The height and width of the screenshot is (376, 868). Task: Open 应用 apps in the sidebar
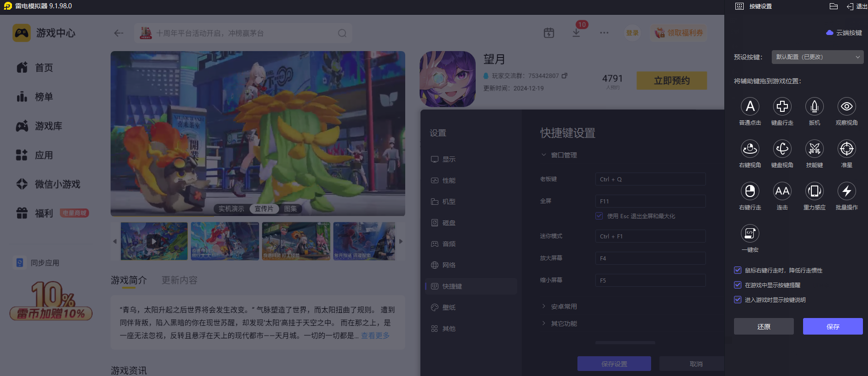pyautogui.click(x=35, y=155)
